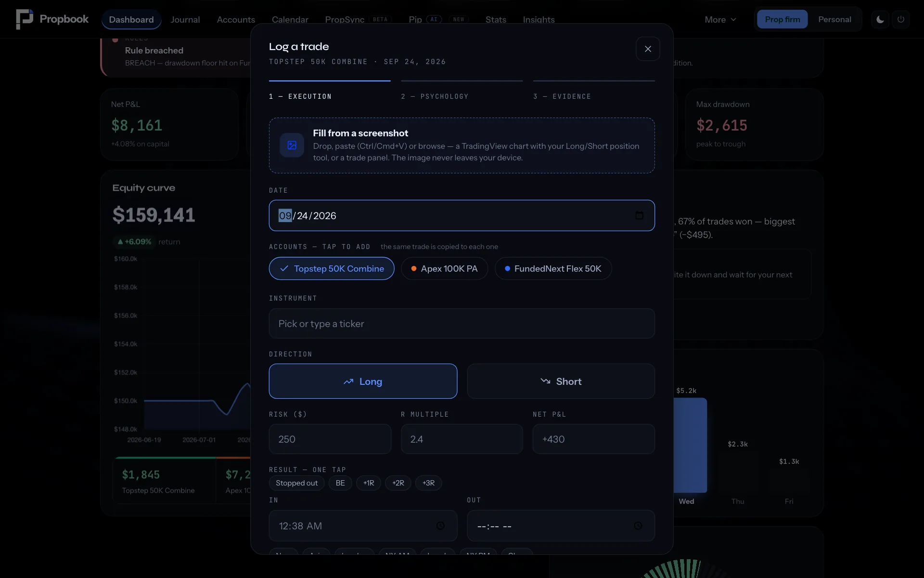Add the Apex 100K PA account chip
This screenshot has height=578, width=924.
coord(444,268)
